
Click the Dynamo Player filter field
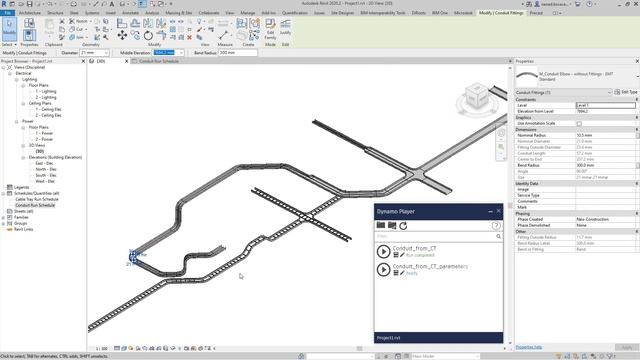pyautogui.click(x=435, y=236)
